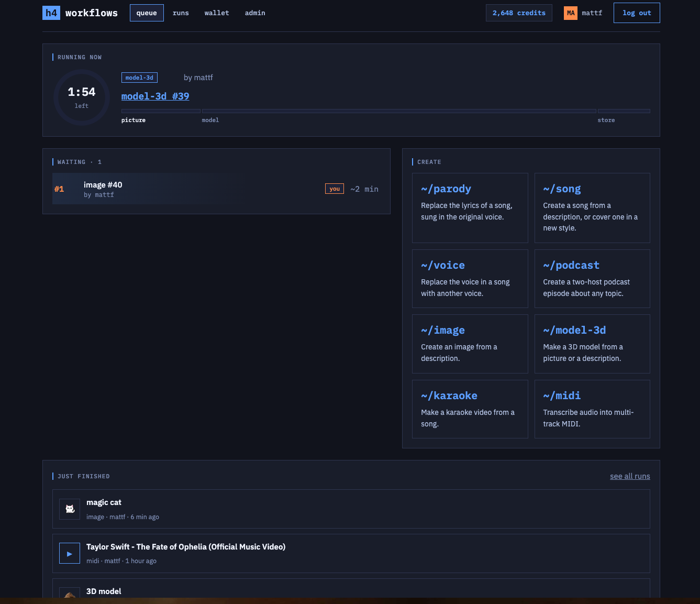Choose the ~/image workflow card
Viewport: 700px width, 604px height.
click(x=470, y=344)
